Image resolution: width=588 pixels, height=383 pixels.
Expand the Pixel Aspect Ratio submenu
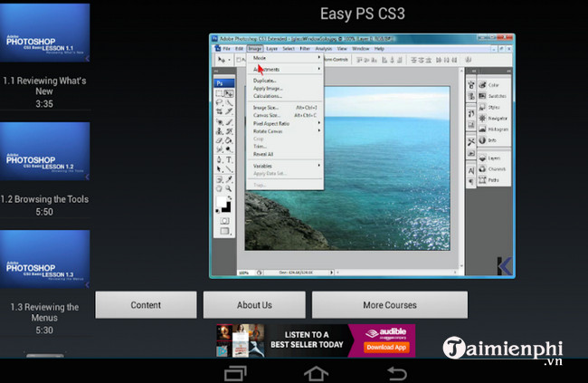click(285, 123)
